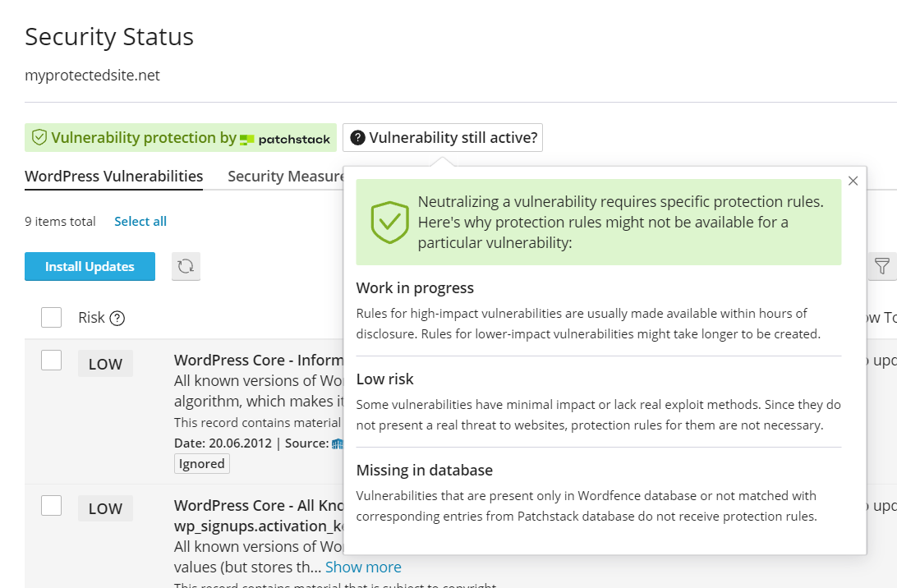Click the refresh icon beside Install Updates
The image size is (897, 588).
[x=186, y=266]
